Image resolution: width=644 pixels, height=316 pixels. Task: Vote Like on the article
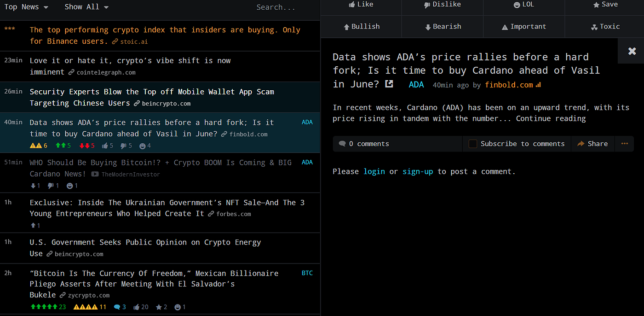click(x=361, y=5)
